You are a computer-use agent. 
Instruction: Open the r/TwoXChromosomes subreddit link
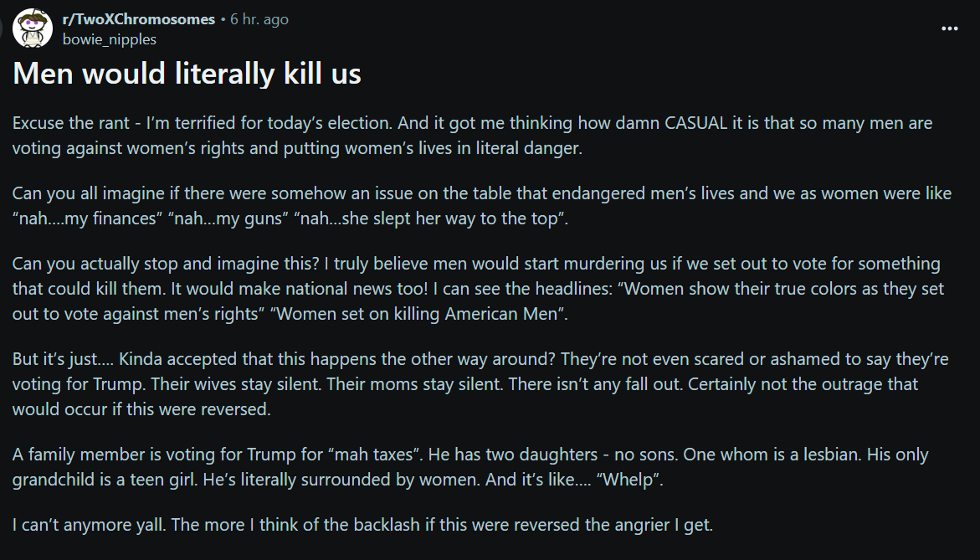pyautogui.click(x=139, y=19)
